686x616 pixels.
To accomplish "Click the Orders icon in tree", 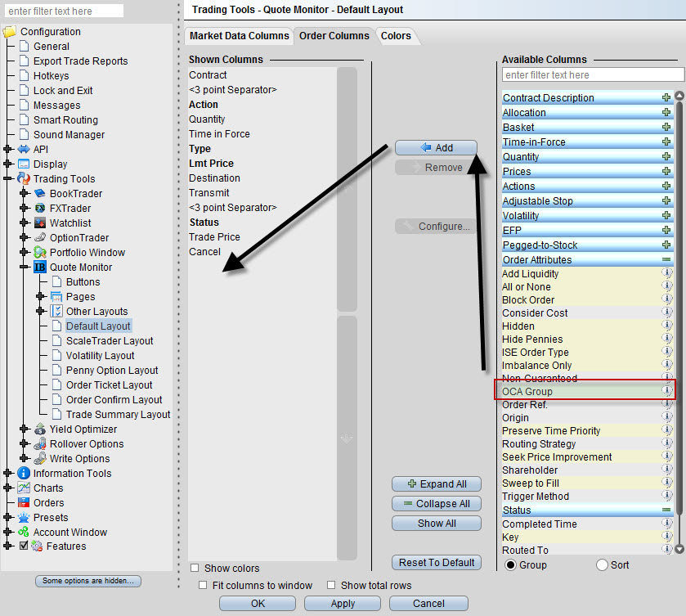I will point(24,502).
